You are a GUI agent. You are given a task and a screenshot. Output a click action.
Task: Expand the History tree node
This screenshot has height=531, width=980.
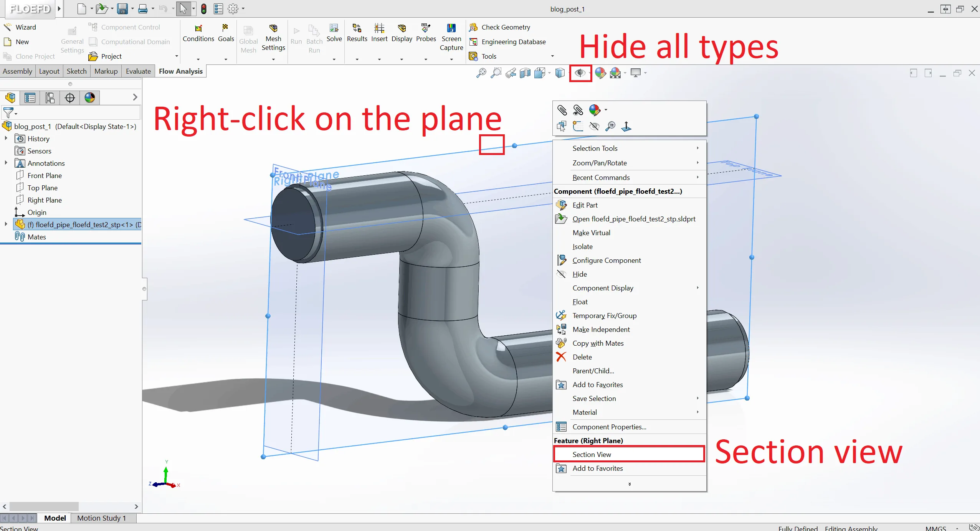6,139
